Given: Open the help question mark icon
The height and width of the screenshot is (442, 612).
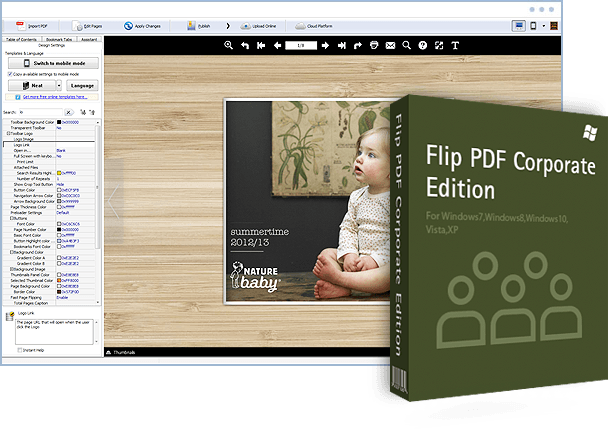Looking at the screenshot, I should tap(423, 45).
